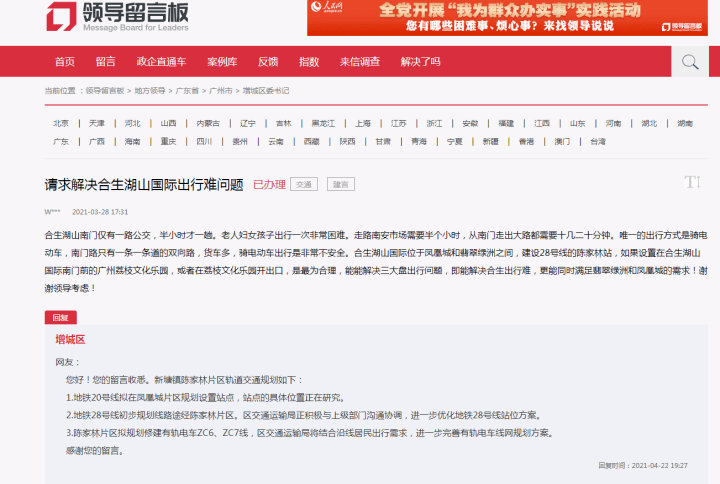This screenshot has width=720, height=484.
Task: Select the 湖北 region link
Action: (649, 124)
